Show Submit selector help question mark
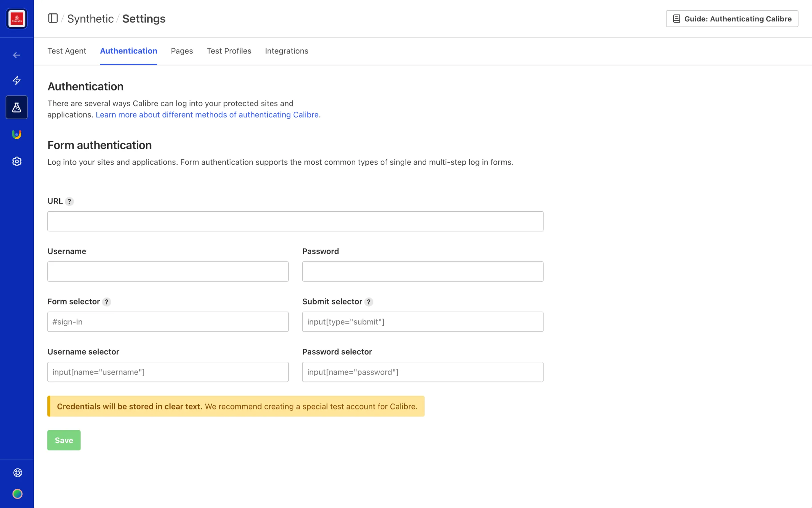Image resolution: width=812 pixels, height=508 pixels. [369, 302]
